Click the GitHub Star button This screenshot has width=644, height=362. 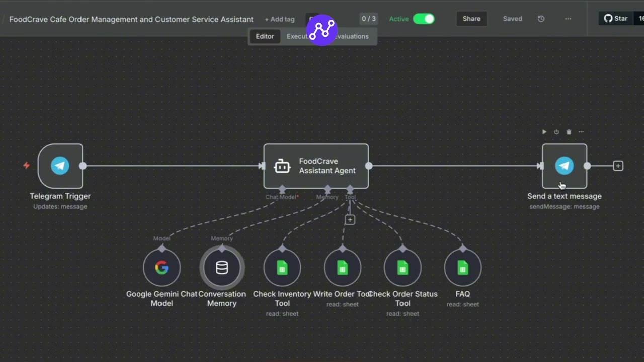616,19
